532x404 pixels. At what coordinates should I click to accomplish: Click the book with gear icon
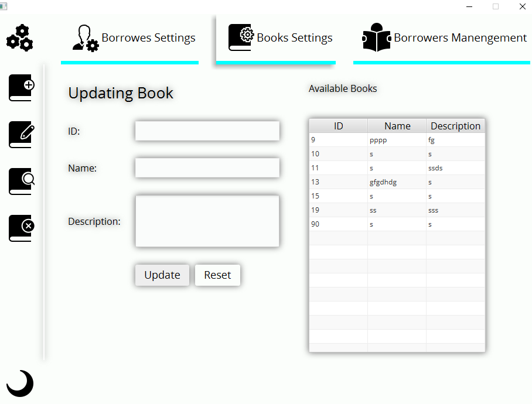[x=241, y=37]
